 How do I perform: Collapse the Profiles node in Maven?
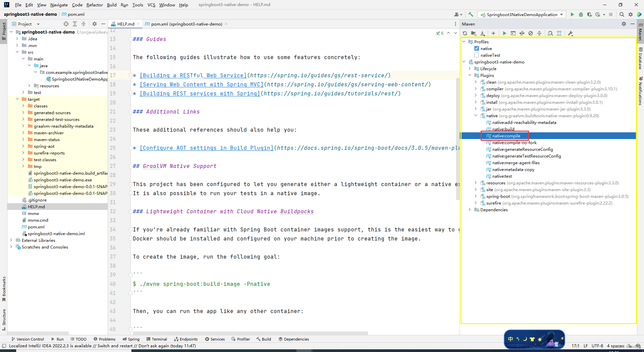pyautogui.click(x=464, y=42)
